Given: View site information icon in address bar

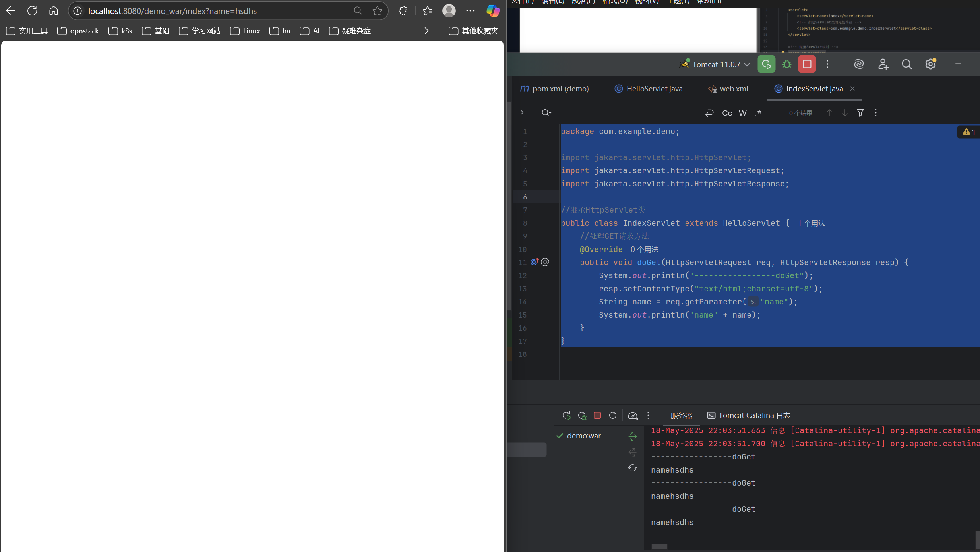Looking at the screenshot, I should 77,11.
